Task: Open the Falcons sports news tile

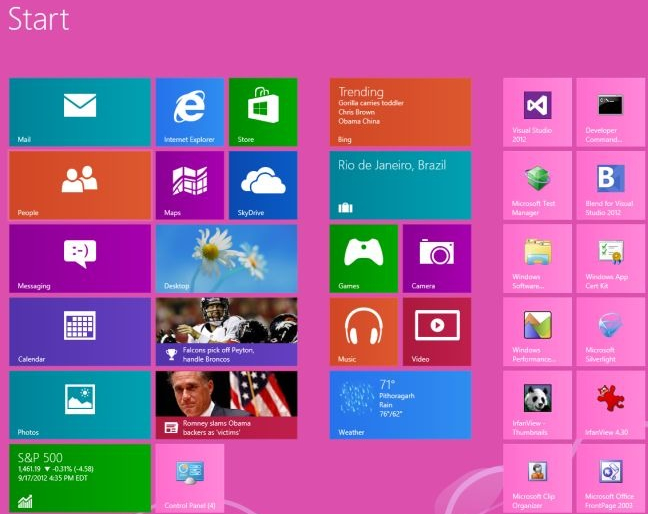Action: click(x=226, y=332)
